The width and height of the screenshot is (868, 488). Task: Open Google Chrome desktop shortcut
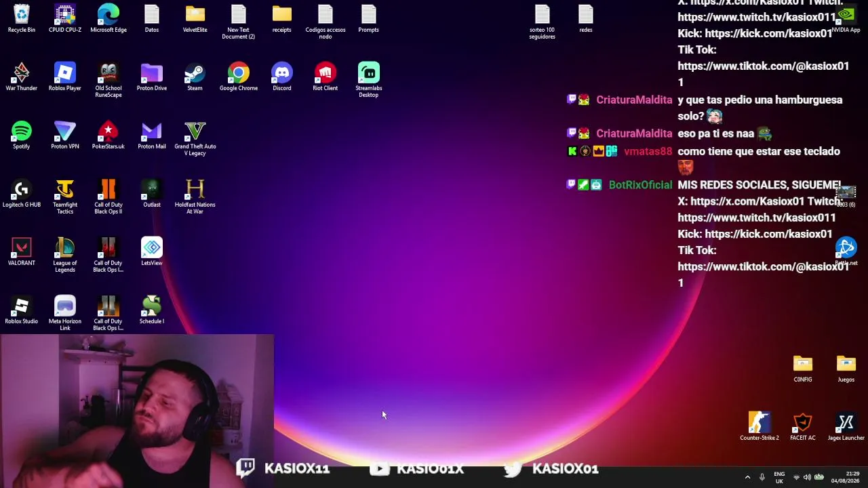pyautogui.click(x=239, y=77)
